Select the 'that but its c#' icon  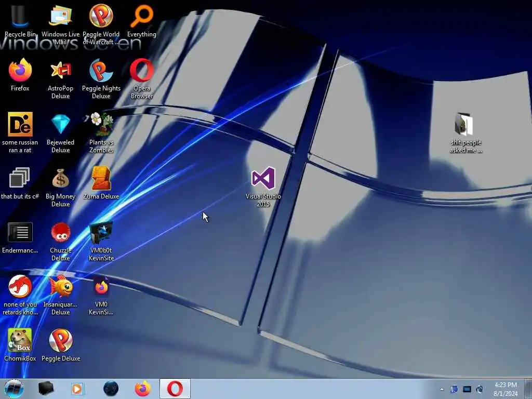point(19,178)
